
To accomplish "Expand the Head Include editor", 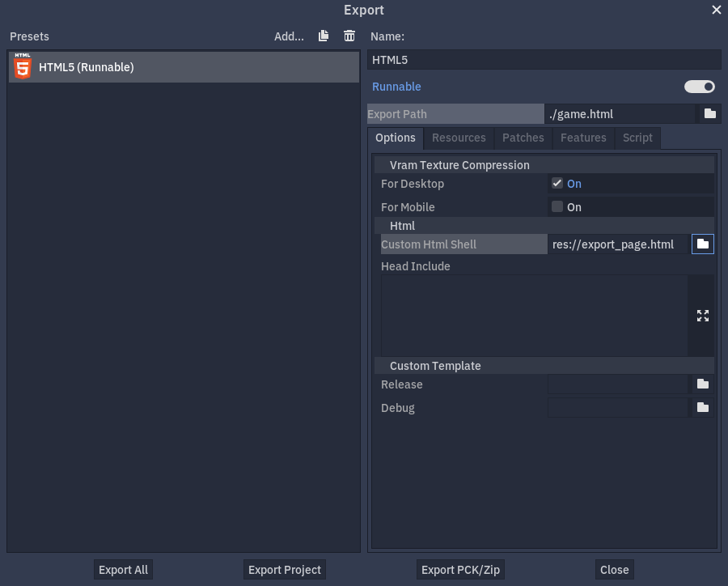I will point(702,315).
